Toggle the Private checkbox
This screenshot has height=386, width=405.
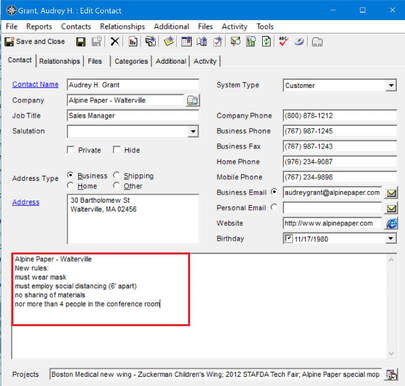click(x=71, y=150)
